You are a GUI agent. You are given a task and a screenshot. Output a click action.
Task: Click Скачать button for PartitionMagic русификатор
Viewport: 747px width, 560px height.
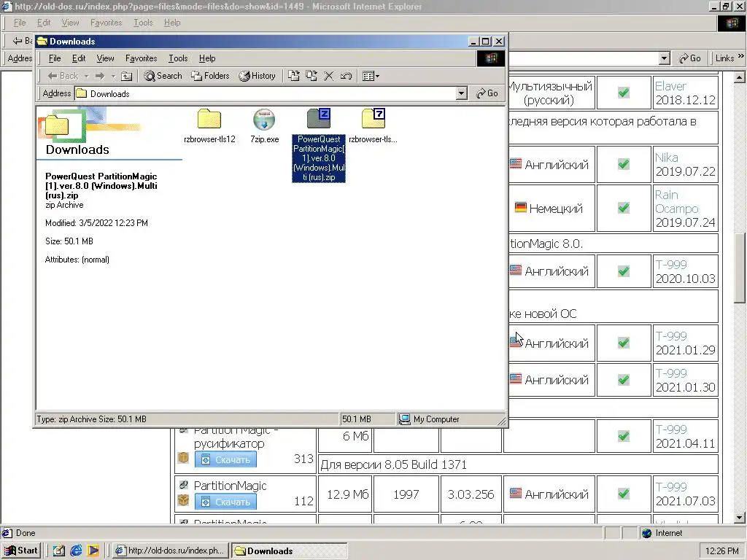(225, 459)
